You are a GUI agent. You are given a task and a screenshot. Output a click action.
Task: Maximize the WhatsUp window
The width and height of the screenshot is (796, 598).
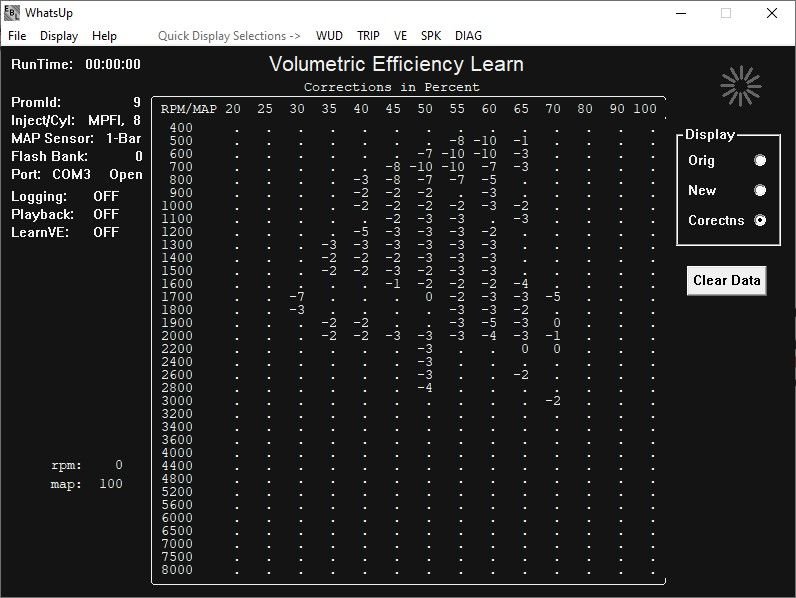(x=726, y=13)
